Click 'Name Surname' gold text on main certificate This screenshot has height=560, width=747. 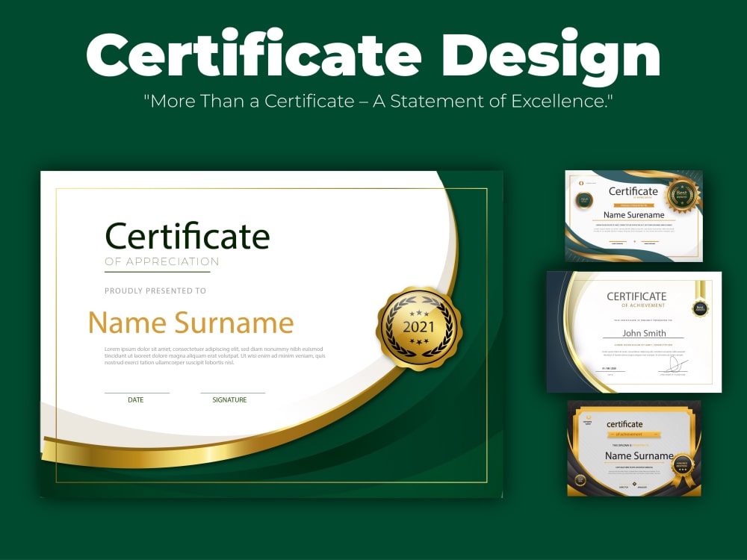191,323
